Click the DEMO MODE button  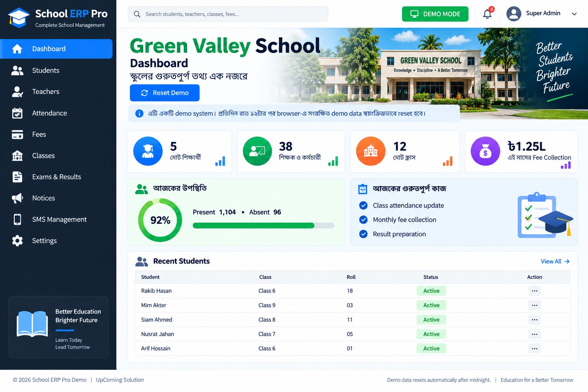(435, 14)
